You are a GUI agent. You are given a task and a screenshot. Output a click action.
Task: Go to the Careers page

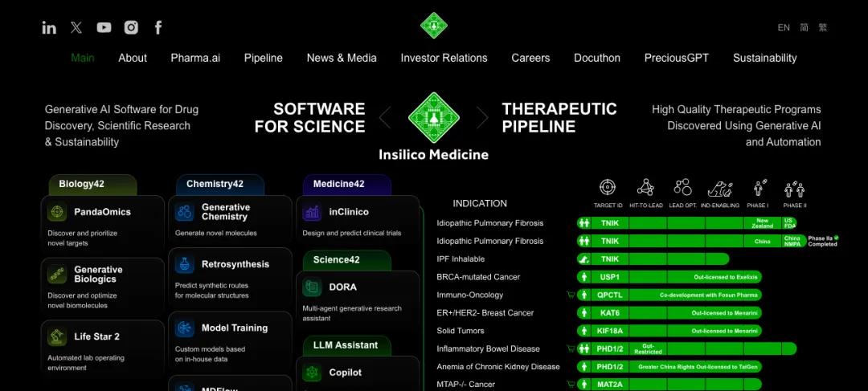point(531,58)
